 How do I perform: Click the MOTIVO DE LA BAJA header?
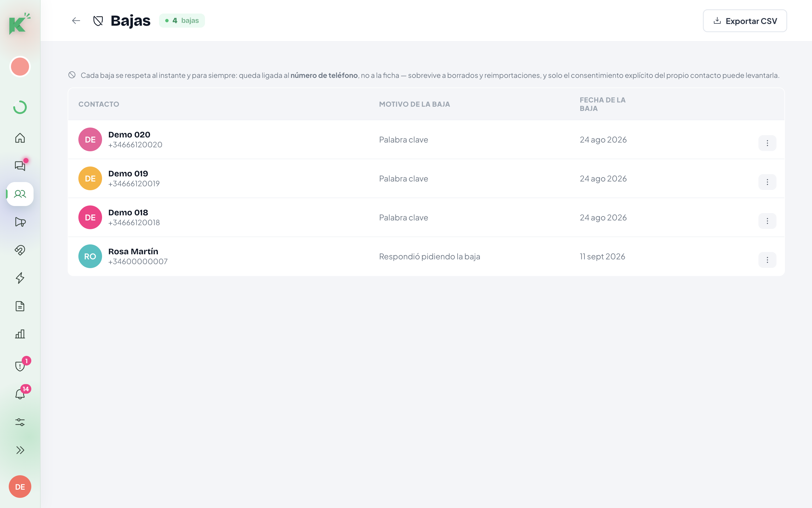pyautogui.click(x=414, y=104)
